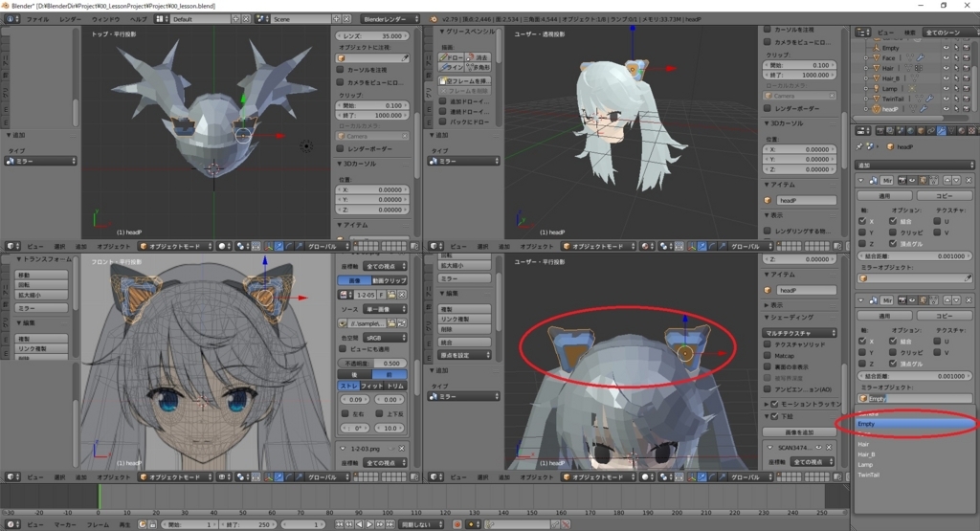
Task: Open マルチテクスチャ shading dropdown
Action: (799, 333)
